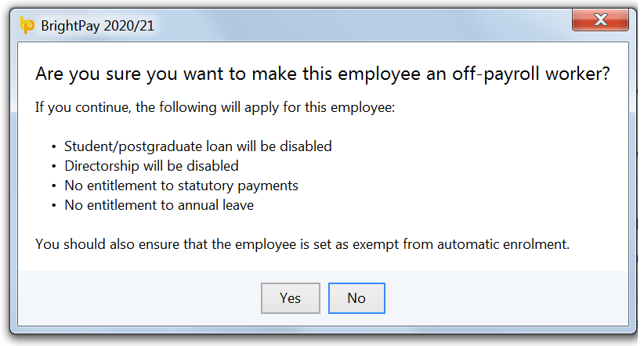Close the dialog with the X button
This screenshot has width=644, height=346.
[x=601, y=19]
